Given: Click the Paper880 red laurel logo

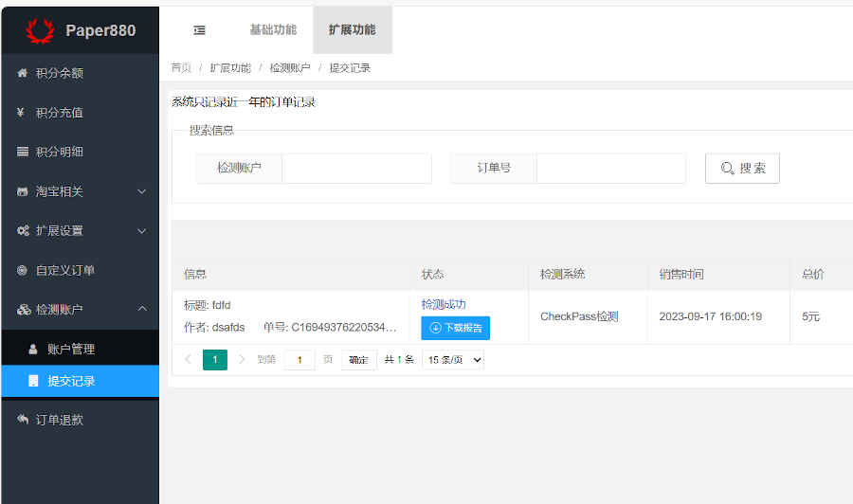Looking at the screenshot, I should pos(40,30).
